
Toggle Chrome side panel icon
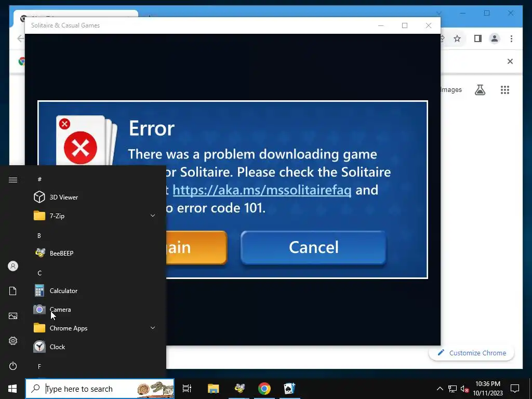(x=478, y=38)
